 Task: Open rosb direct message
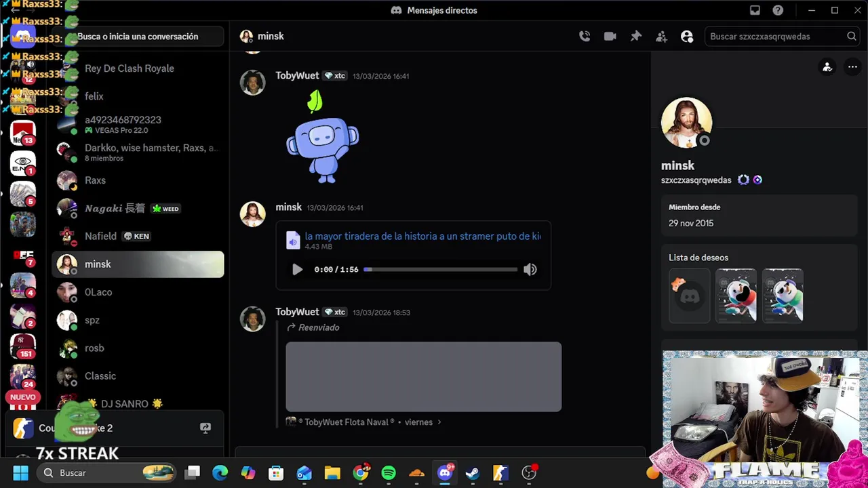click(138, 348)
